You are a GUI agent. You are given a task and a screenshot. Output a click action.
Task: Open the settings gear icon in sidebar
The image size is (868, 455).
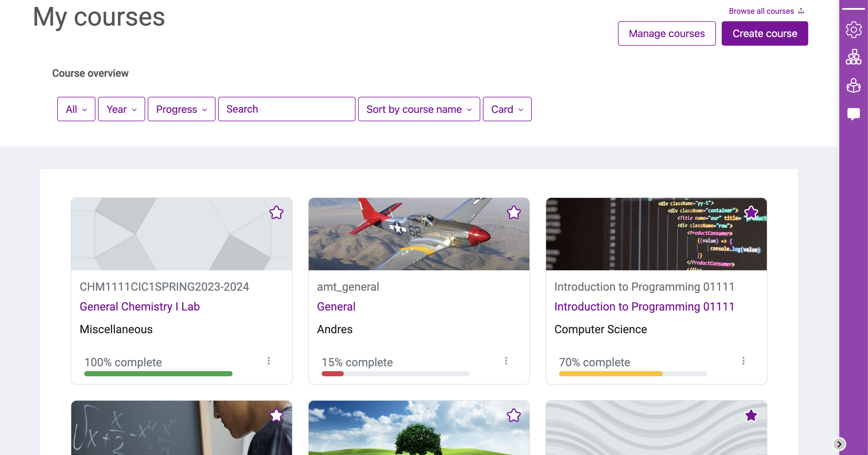click(853, 30)
